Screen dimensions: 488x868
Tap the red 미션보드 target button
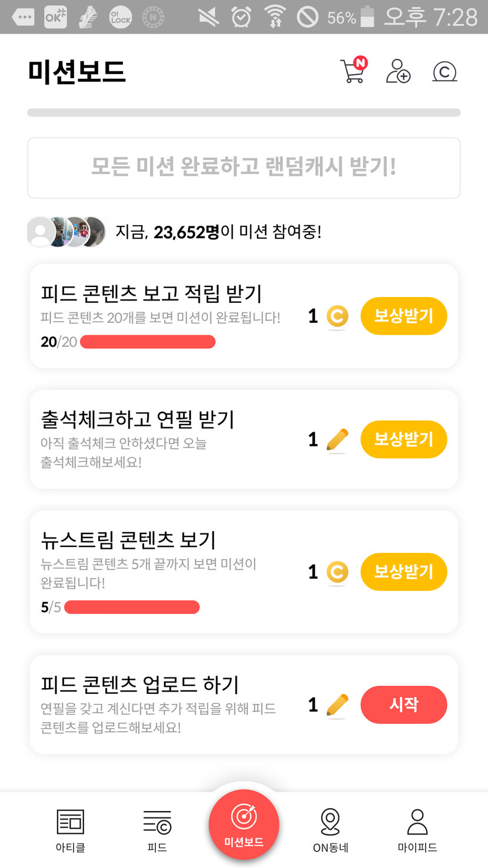pyautogui.click(x=243, y=824)
